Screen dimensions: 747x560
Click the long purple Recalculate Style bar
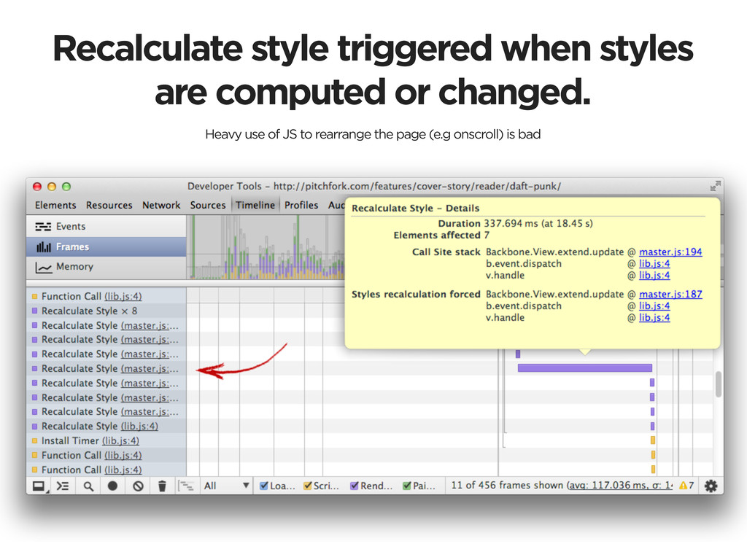(x=584, y=368)
